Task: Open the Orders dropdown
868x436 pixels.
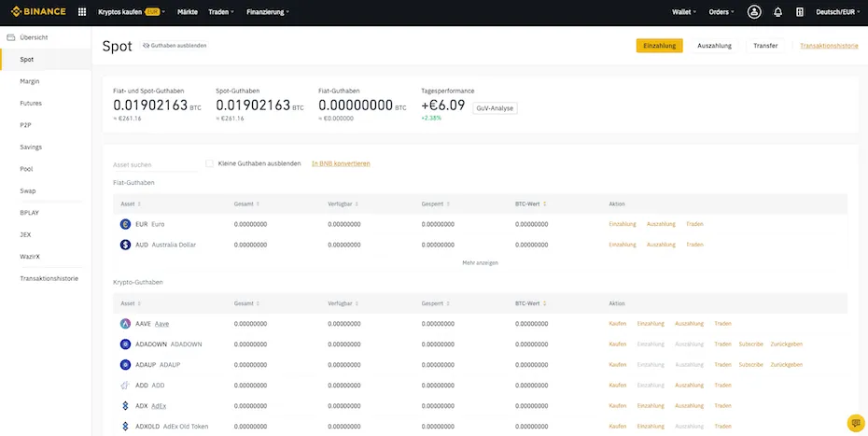Action: [721, 11]
